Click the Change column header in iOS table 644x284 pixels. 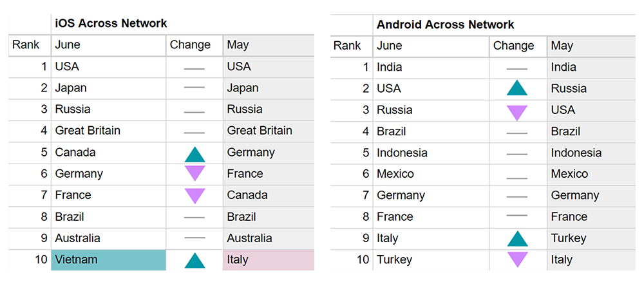(190, 45)
